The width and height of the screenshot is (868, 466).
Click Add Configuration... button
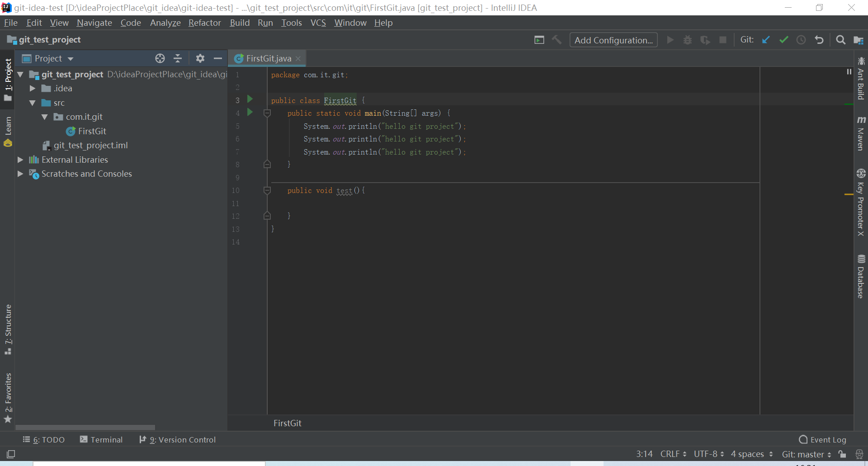pyautogui.click(x=613, y=40)
